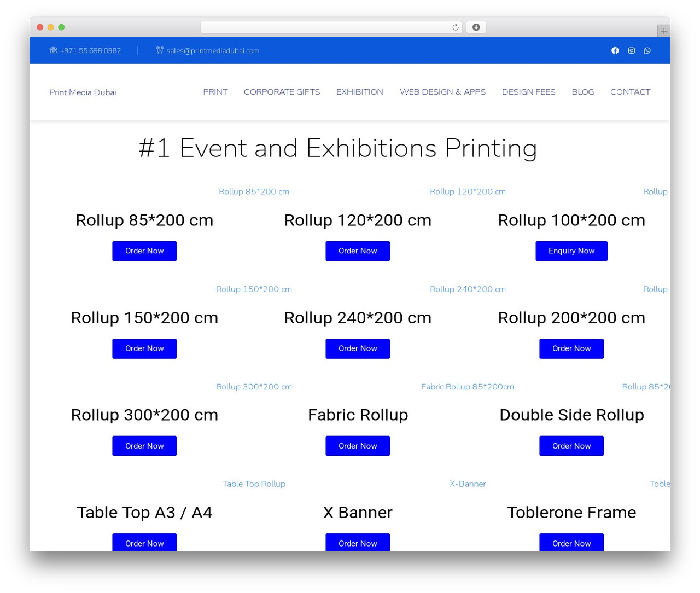Call the phone number +971 55 698 0982
Screen dimensions: 700x593
click(90, 50)
